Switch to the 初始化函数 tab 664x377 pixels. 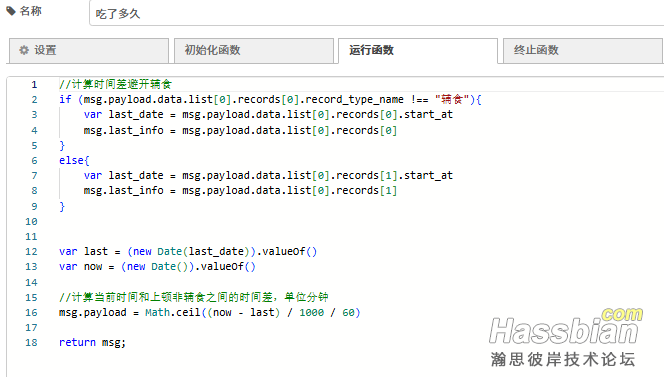(x=254, y=50)
